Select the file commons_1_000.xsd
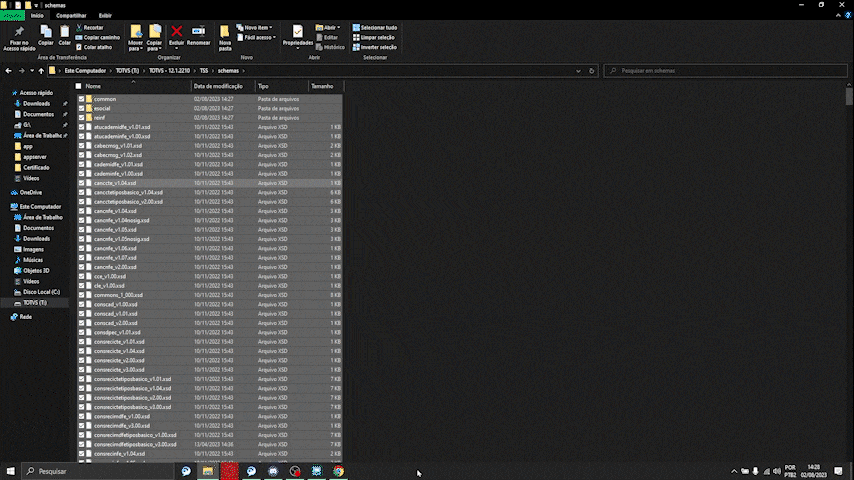 [x=118, y=295]
